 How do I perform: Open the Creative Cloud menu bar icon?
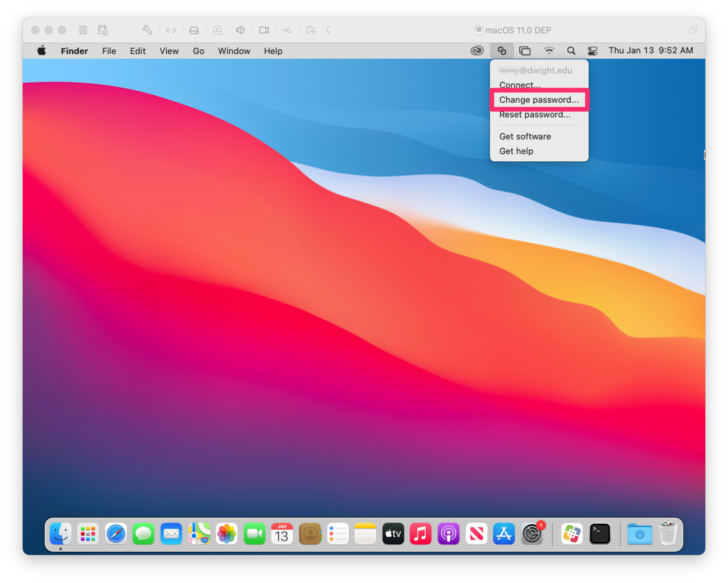point(477,51)
